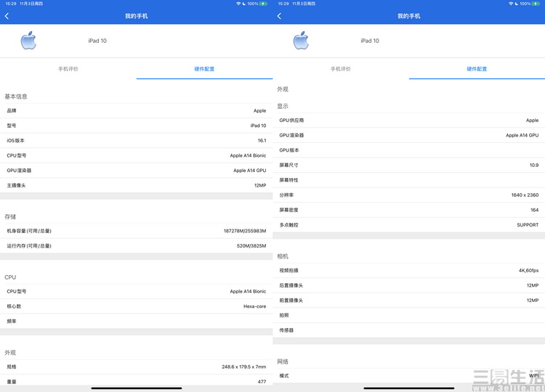Click home indicator bar in right screenshot
This screenshot has width=545, height=392.
[408, 388]
